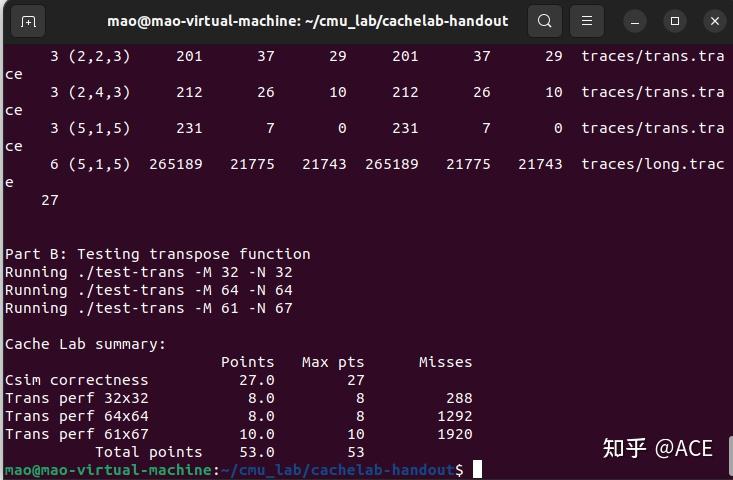Click '(2,2,3)' parameter text

click(99, 57)
